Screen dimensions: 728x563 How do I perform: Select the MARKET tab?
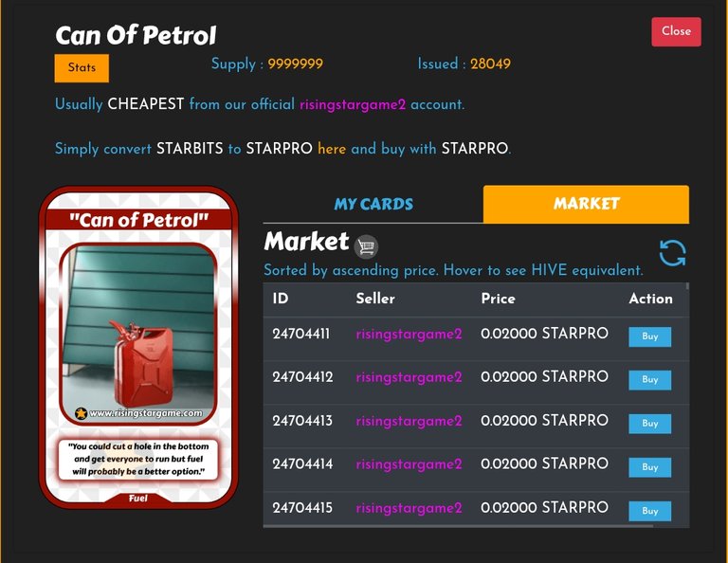tap(586, 204)
